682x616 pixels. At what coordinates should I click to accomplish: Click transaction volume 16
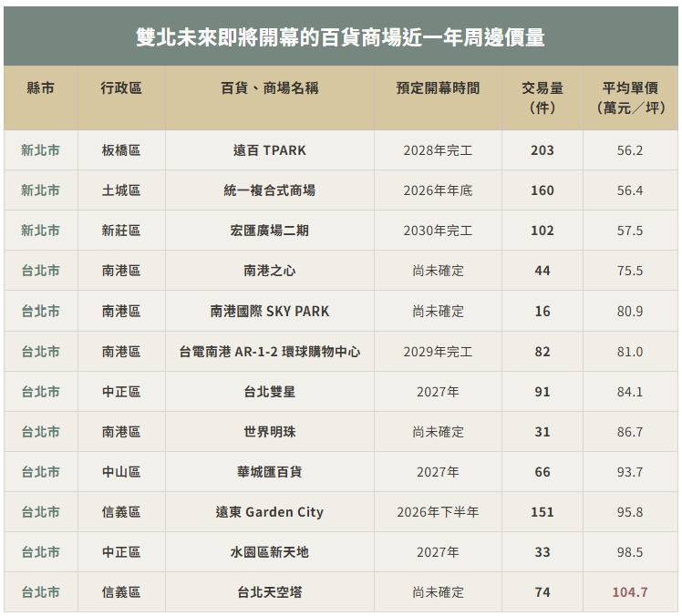[x=542, y=312]
